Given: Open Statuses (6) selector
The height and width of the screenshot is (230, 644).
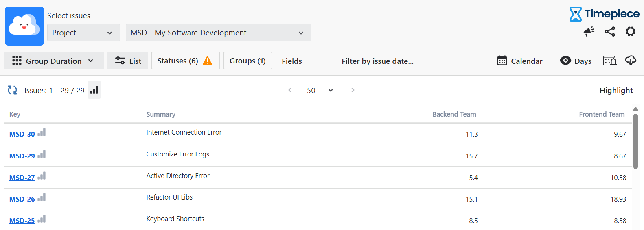Looking at the screenshot, I should coord(186,61).
